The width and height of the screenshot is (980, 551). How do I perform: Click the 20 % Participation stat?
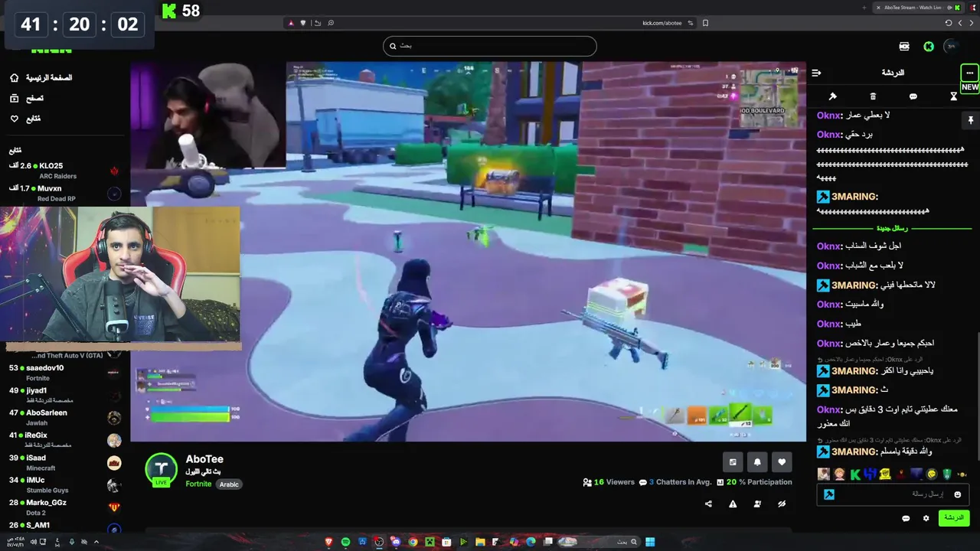pyautogui.click(x=754, y=482)
